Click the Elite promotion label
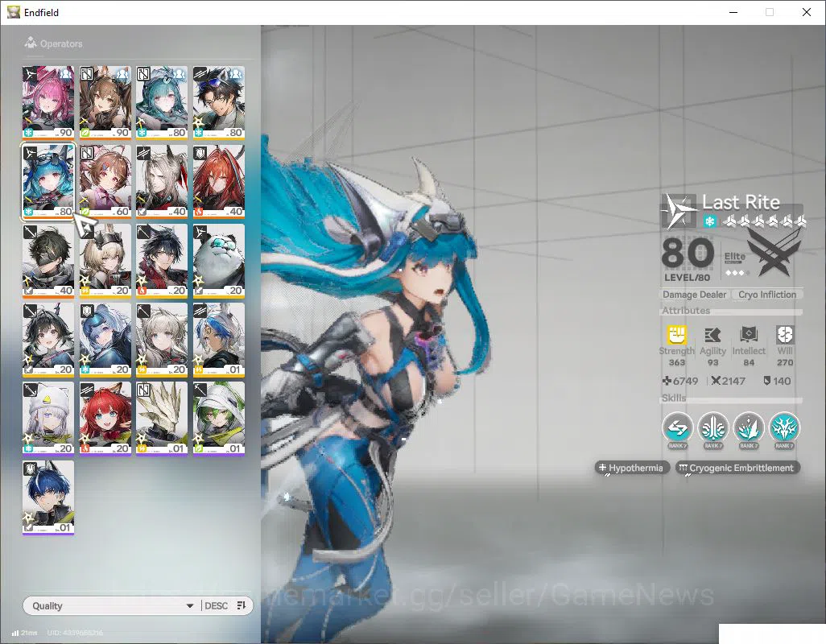This screenshot has width=826, height=644. pos(734,257)
